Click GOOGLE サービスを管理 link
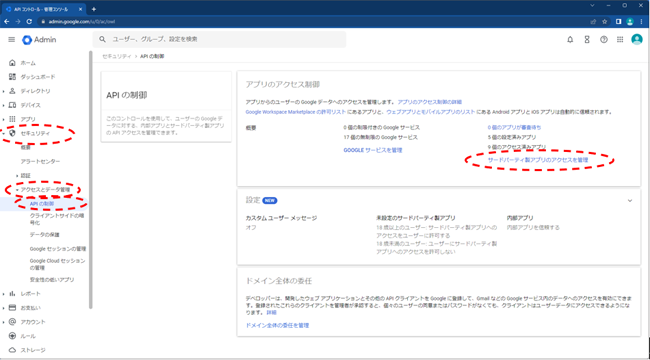The width and height of the screenshot is (650, 360). click(x=373, y=150)
